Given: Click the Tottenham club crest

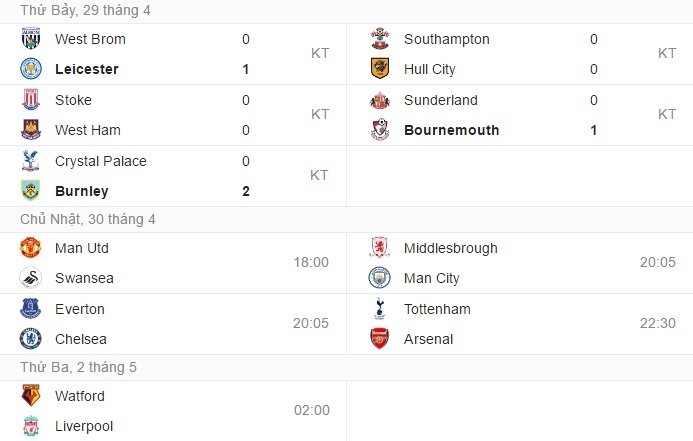Looking at the screenshot, I should point(380,309).
